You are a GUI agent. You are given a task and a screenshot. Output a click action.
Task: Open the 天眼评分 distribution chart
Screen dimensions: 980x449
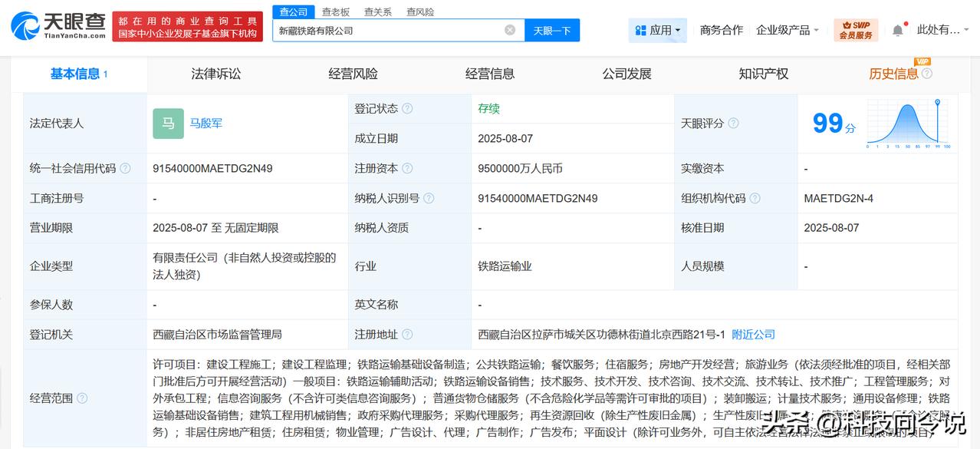909,124
